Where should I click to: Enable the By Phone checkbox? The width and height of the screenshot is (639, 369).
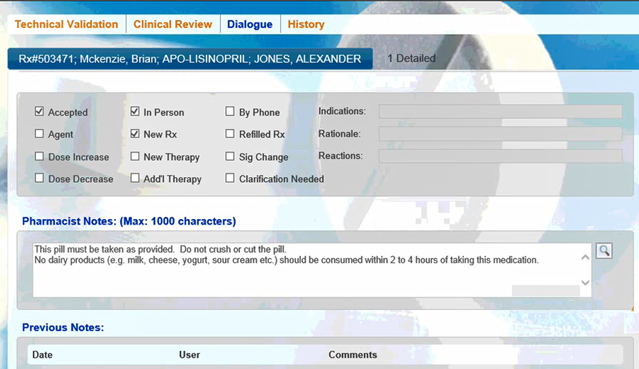tap(230, 111)
